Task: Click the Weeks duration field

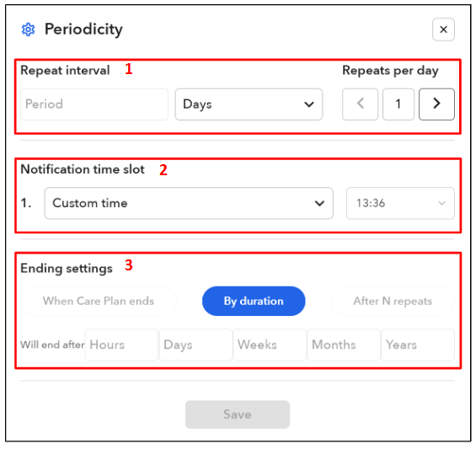Action: pyautogui.click(x=270, y=345)
